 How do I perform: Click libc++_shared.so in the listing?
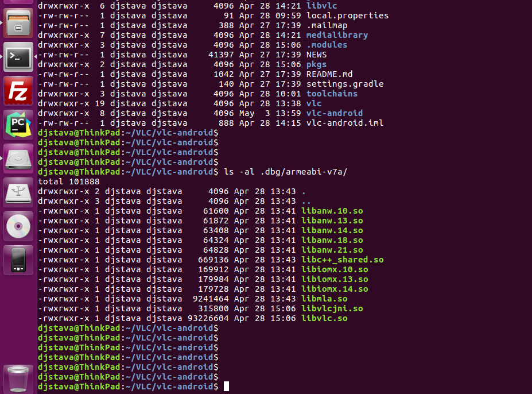342,260
